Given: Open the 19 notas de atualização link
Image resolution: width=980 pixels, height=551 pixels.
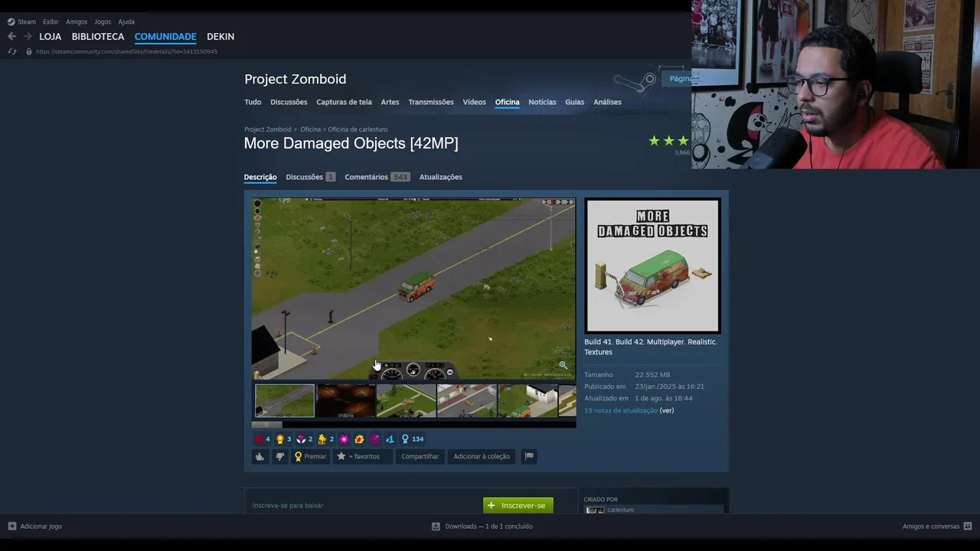Looking at the screenshot, I should [621, 410].
